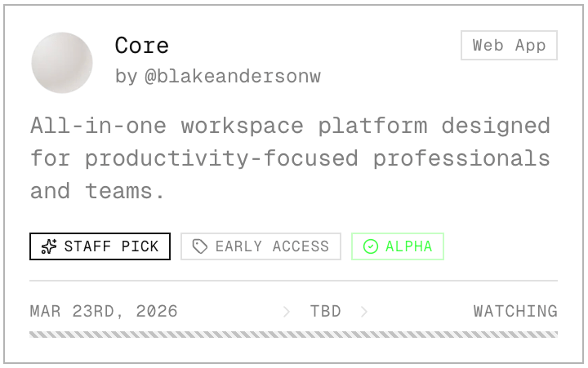Visit the @blakeandersonw author profile
The image size is (588, 368).
click(233, 77)
